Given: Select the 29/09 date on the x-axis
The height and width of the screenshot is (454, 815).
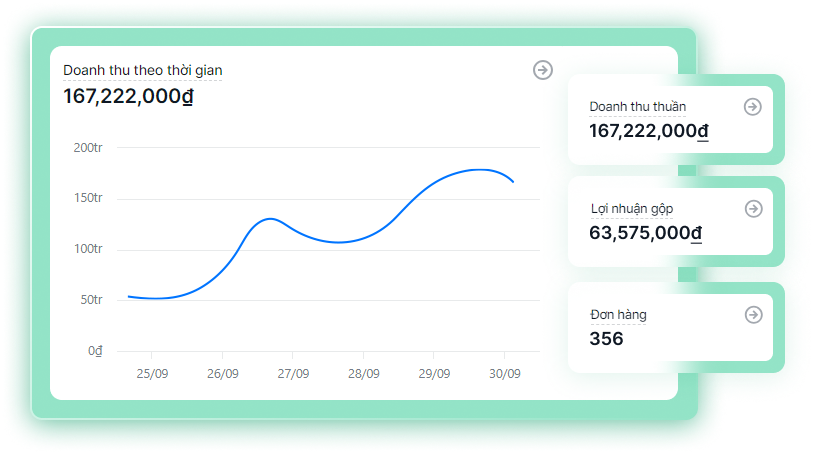Looking at the screenshot, I should (x=433, y=374).
